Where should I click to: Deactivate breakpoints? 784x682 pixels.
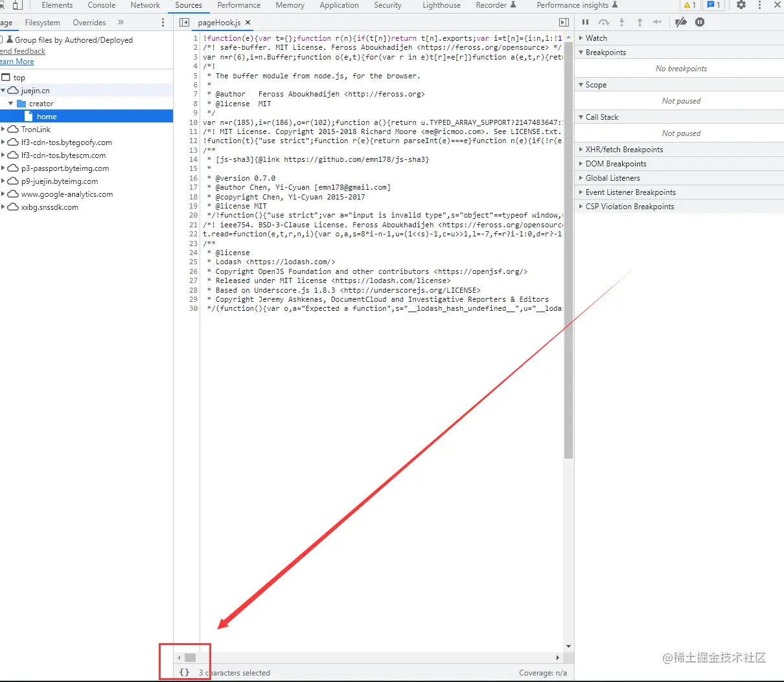(x=680, y=22)
